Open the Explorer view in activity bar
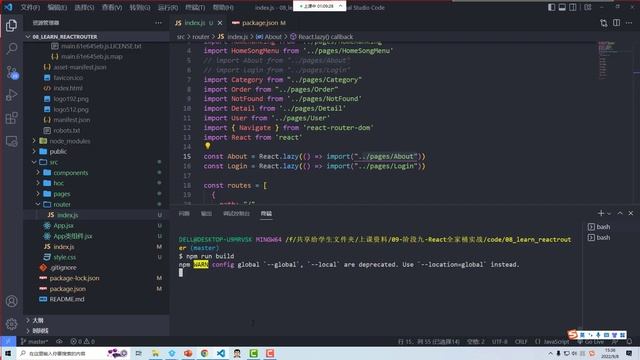This screenshot has height=360, width=640. point(11,26)
